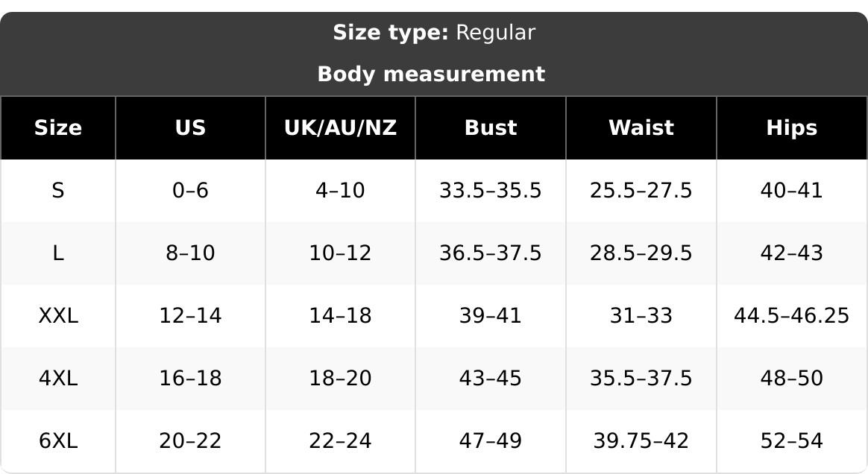Click the Size column header
868x474 pixels.
(x=58, y=127)
